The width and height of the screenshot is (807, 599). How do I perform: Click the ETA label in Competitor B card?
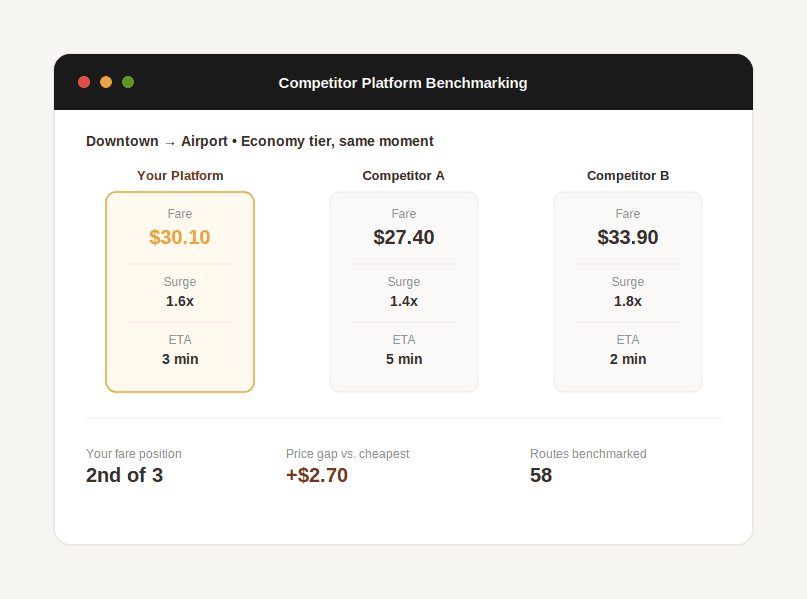pos(628,340)
